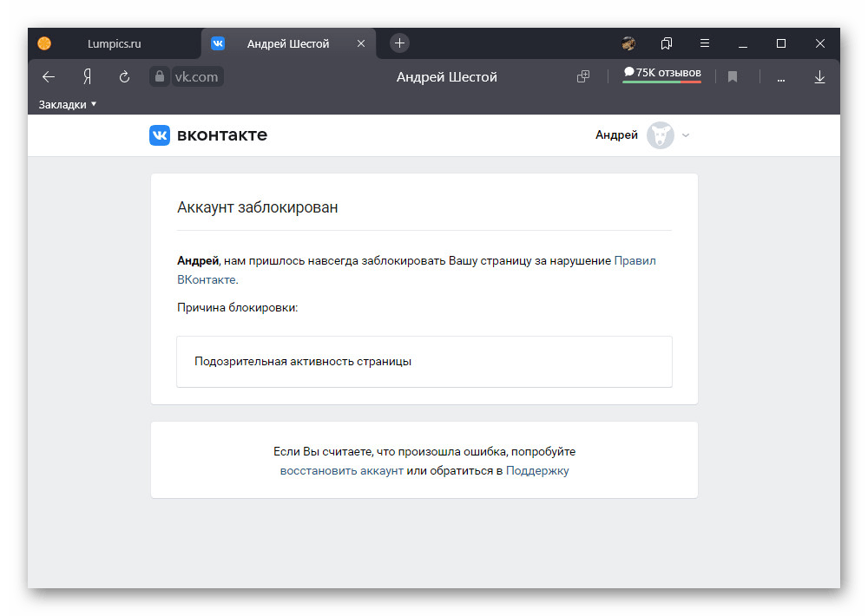This screenshot has width=868, height=616.
Task: Open a new tab with the plus button
Action: (x=399, y=43)
